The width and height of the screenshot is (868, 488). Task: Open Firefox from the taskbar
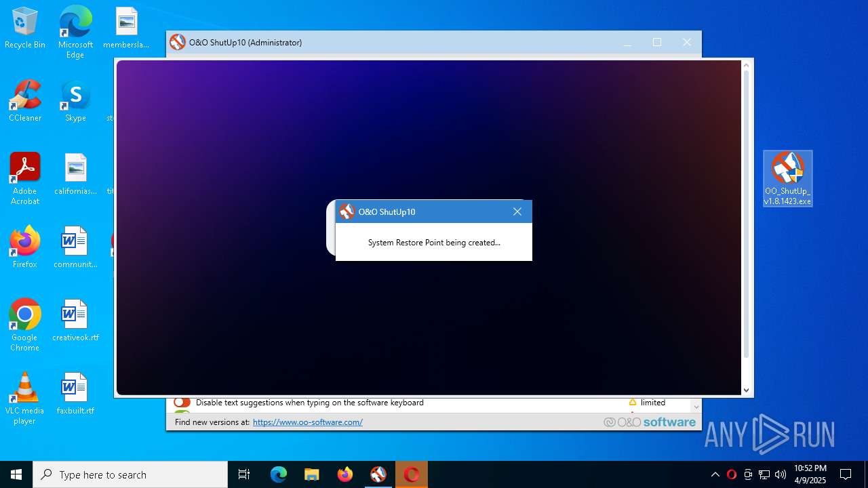(345, 474)
